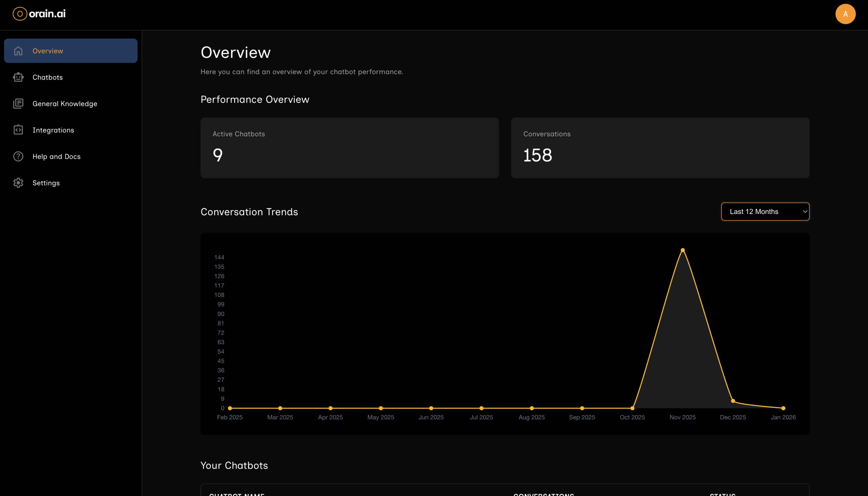Click the General Knowledge library icon
This screenshot has width=868, height=496.
pyautogui.click(x=18, y=103)
